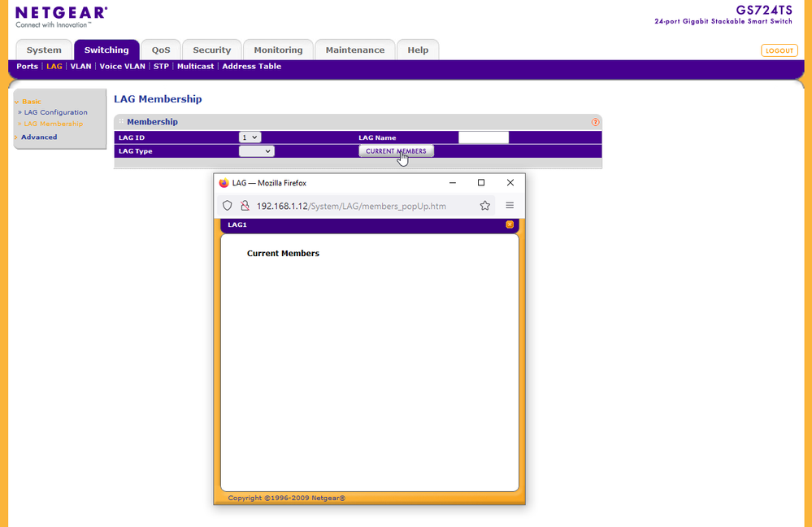This screenshot has width=812, height=527.
Task: Click the Membership section header label
Action: click(x=152, y=122)
